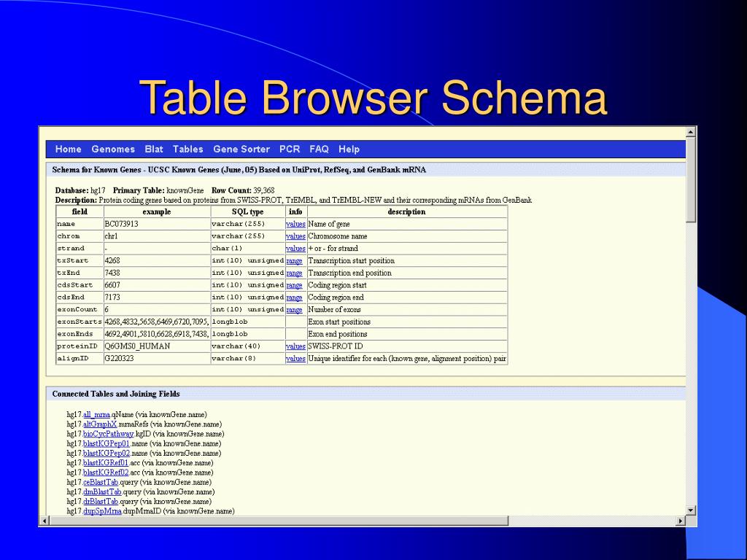Click range link for txStart field
The width and height of the screenshot is (747, 560).
pyautogui.click(x=294, y=261)
